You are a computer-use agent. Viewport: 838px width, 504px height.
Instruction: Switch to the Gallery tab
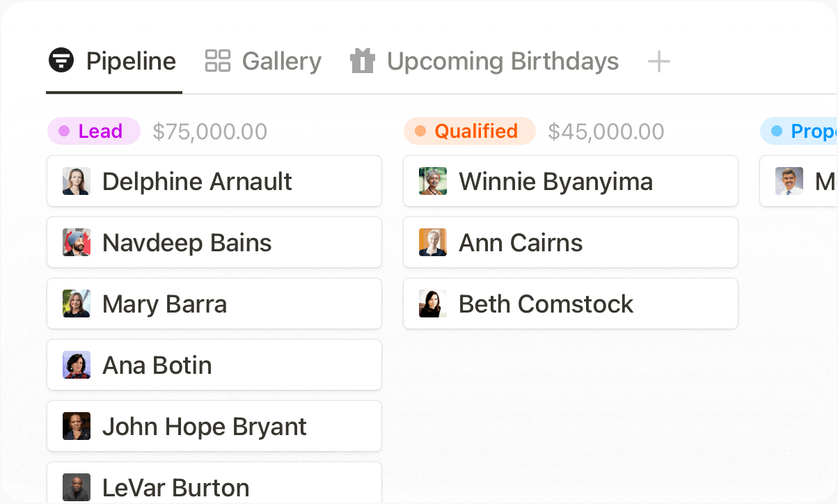click(x=281, y=61)
